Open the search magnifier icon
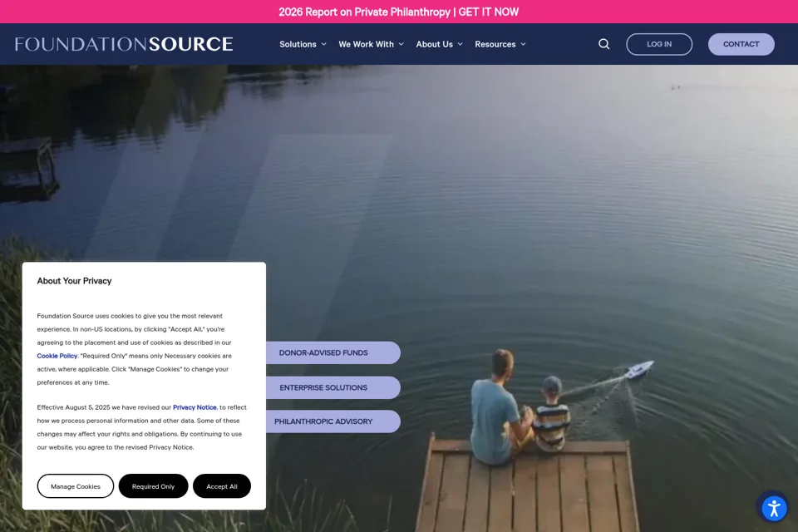798x532 pixels. (603, 44)
